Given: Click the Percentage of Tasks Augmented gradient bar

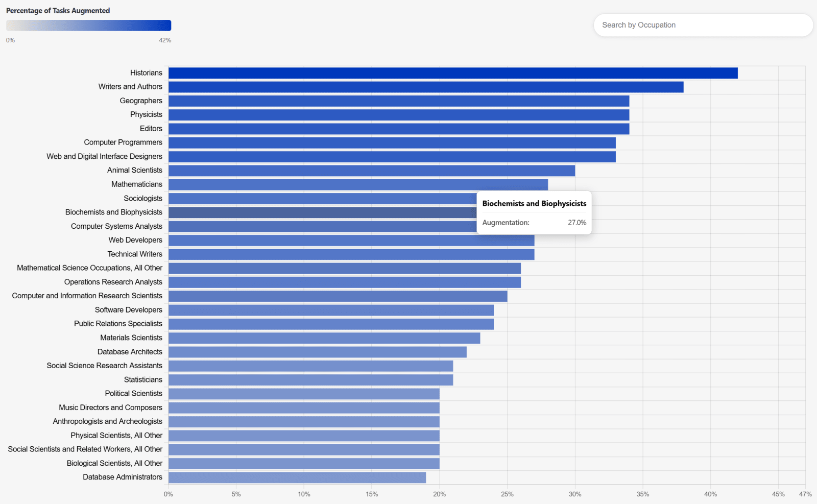Looking at the screenshot, I should tap(88, 26).
